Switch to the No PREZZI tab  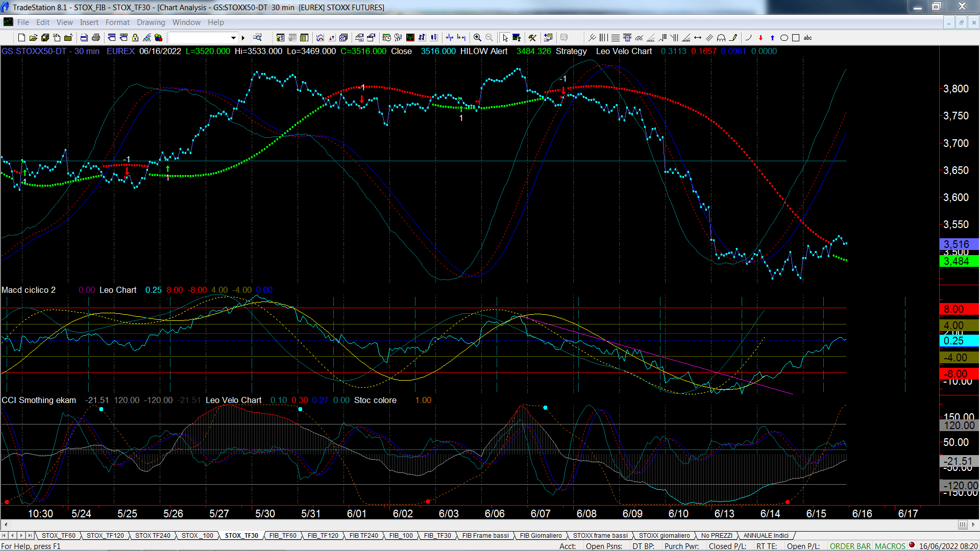pyautogui.click(x=717, y=535)
